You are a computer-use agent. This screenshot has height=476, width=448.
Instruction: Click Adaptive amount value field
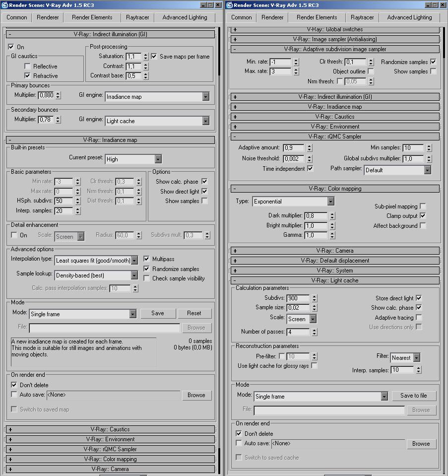click(x=293, y=148)
